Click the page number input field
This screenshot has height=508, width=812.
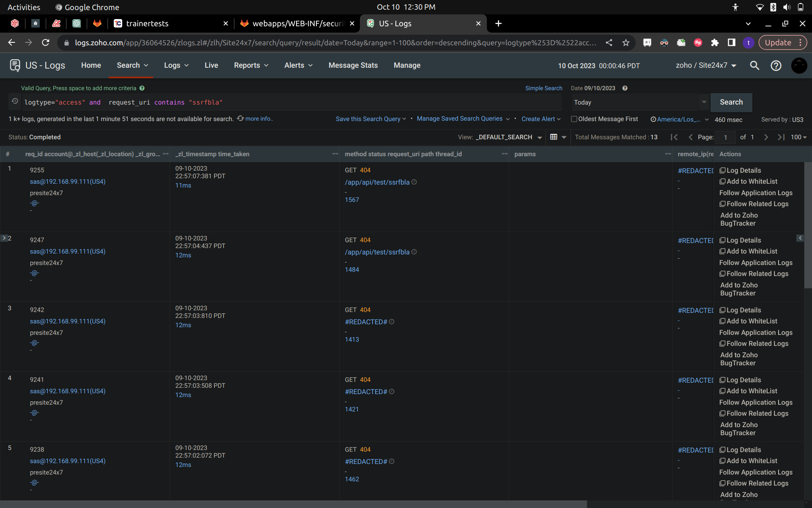[726, 137]
